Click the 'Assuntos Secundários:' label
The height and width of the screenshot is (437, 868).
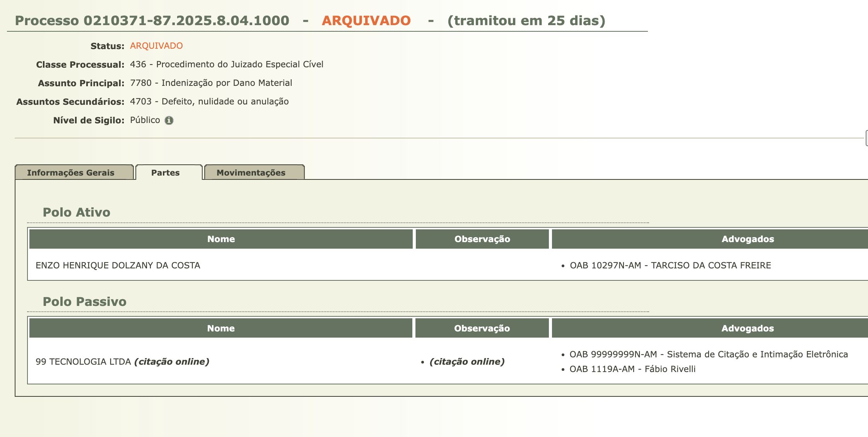pyautogui.click(x=70, y=102)
